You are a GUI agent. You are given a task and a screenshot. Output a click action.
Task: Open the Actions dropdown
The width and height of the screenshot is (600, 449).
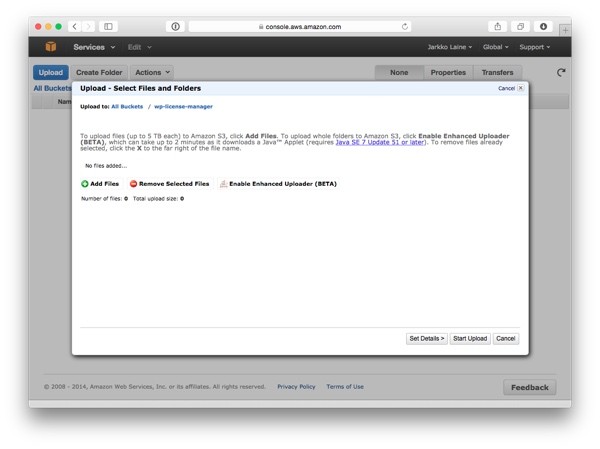[x=152, y=72]
